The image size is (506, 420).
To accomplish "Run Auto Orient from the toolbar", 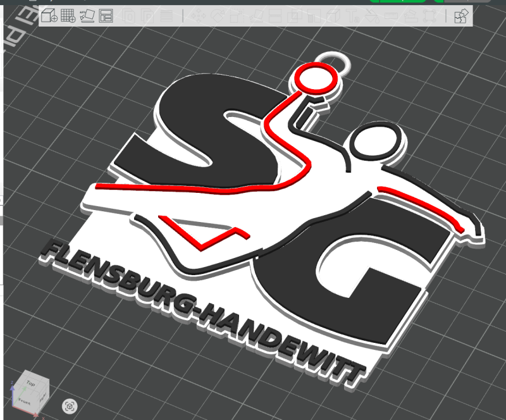I will pyautogui.click(x=87, y=16).
